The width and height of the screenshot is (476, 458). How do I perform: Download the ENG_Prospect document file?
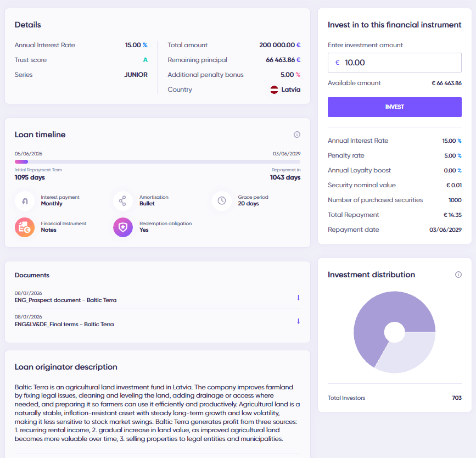coord(299,297)
